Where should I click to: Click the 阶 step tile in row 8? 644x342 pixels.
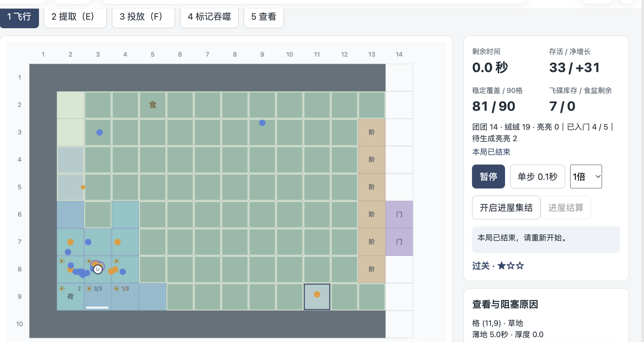(372, 269)
